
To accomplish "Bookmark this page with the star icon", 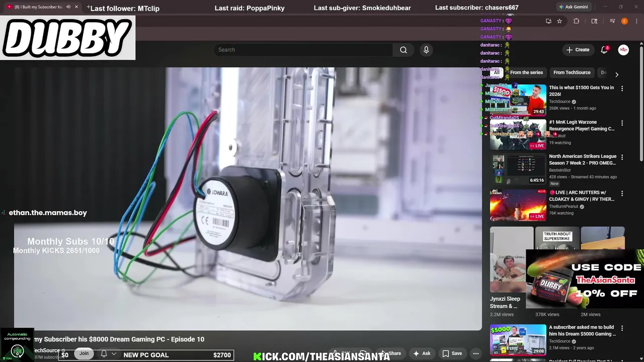I will tap(559, 21).
